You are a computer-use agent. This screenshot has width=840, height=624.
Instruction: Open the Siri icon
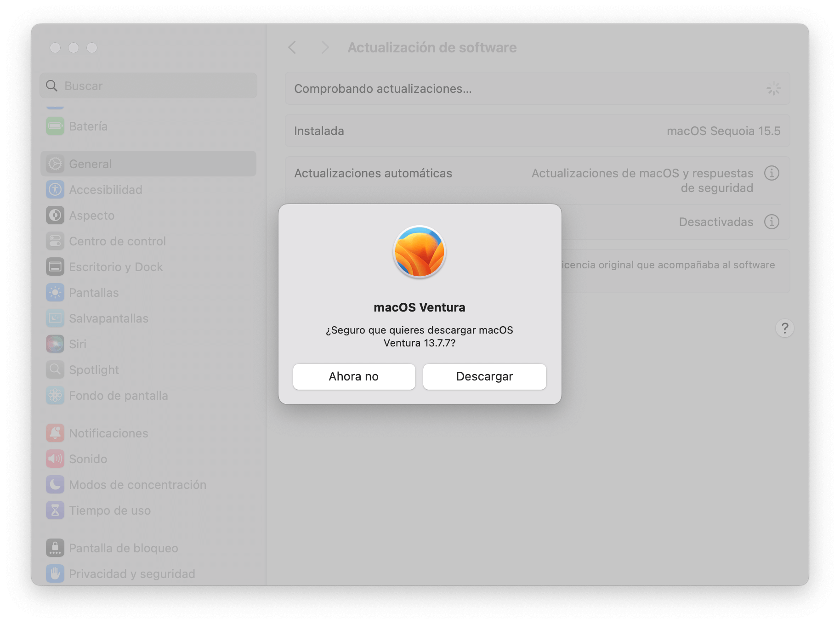55,344
